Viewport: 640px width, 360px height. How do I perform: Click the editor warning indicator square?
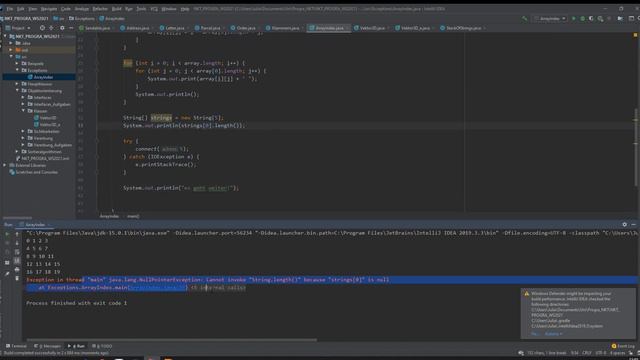[x=635, y=36]
